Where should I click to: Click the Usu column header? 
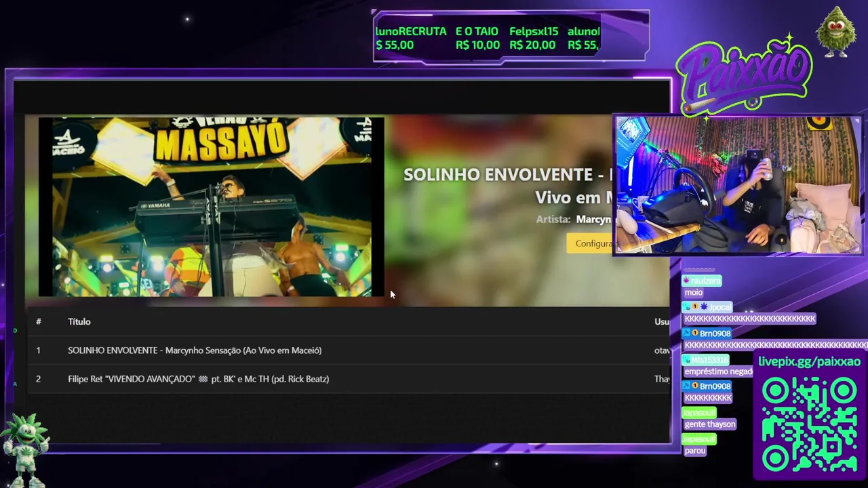[662, 321]
